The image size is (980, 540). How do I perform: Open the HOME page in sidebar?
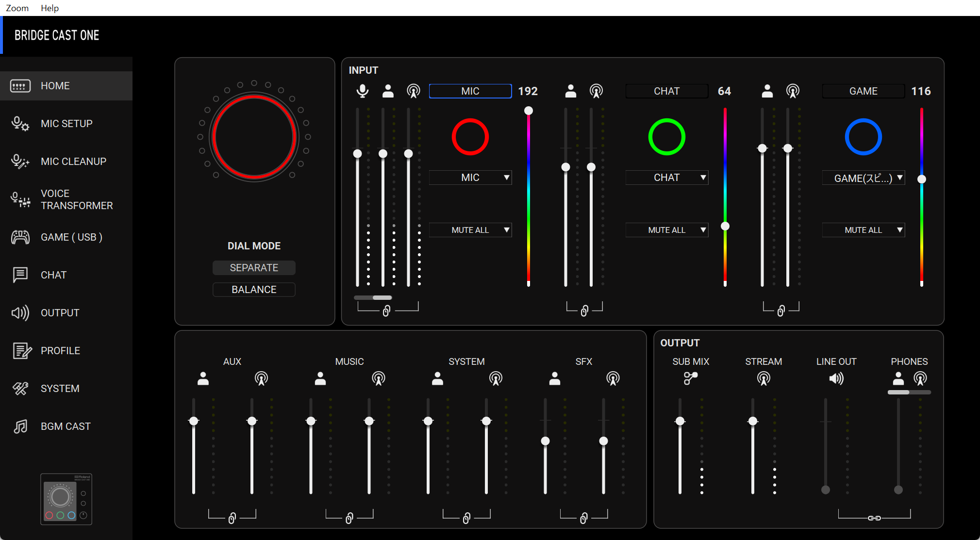[66, 86]
